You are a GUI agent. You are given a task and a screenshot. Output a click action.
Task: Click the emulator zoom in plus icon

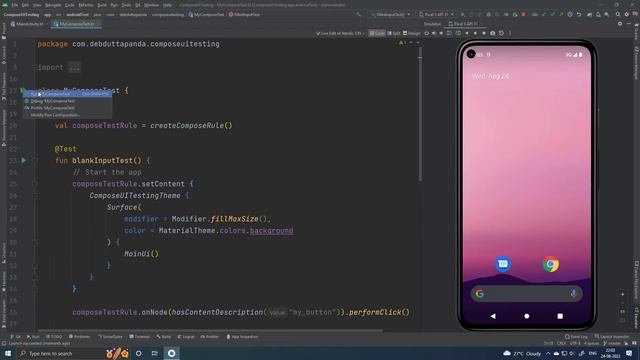[622, 294]
